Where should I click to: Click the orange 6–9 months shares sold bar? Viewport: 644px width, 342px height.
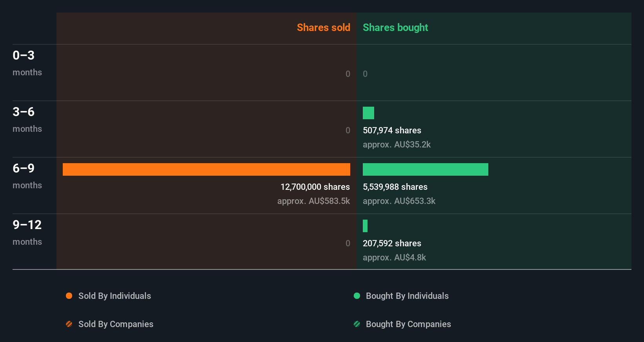click(x=206, y=169)
